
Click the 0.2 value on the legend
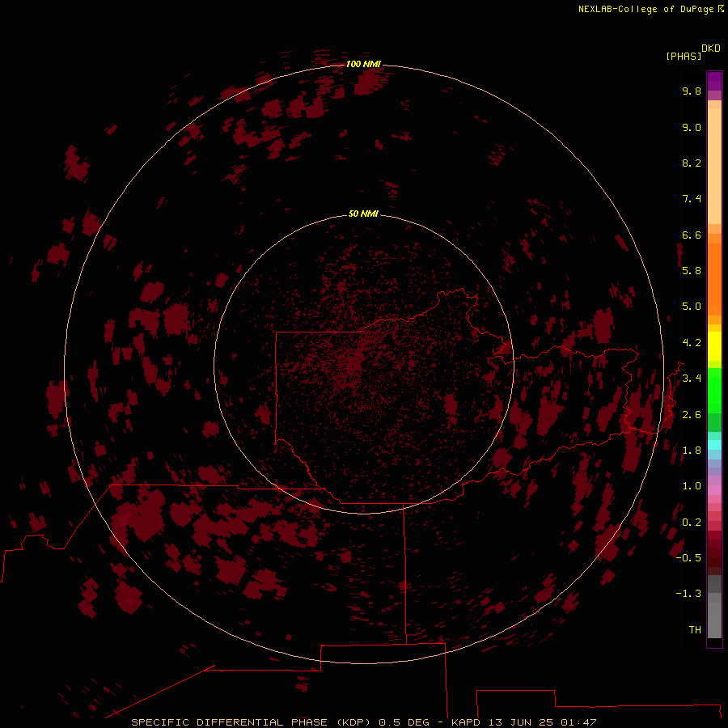click(692, 523)
